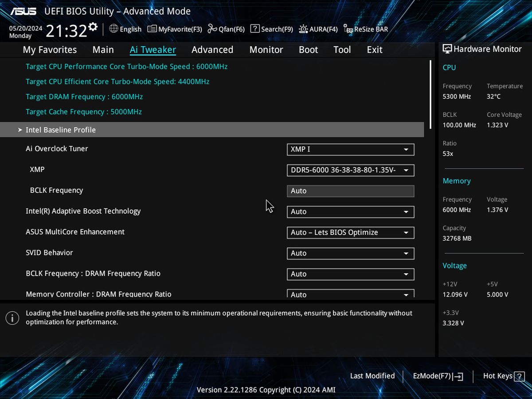The image size is (532, 399).
Task: Click the globe language icon
Action: tap(113, 29)
